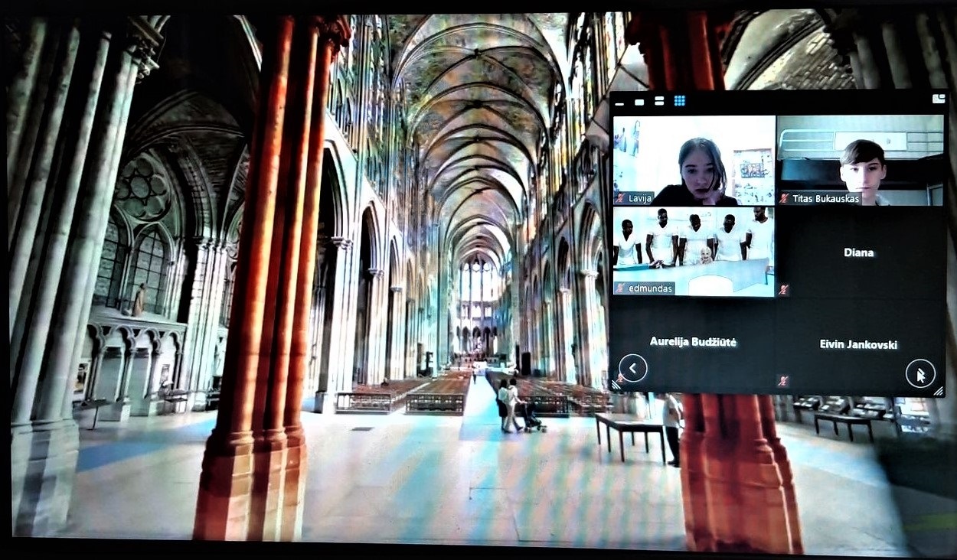
Task: Show the next page of participants
Action: pyautogui.click(x=919, y=374)
